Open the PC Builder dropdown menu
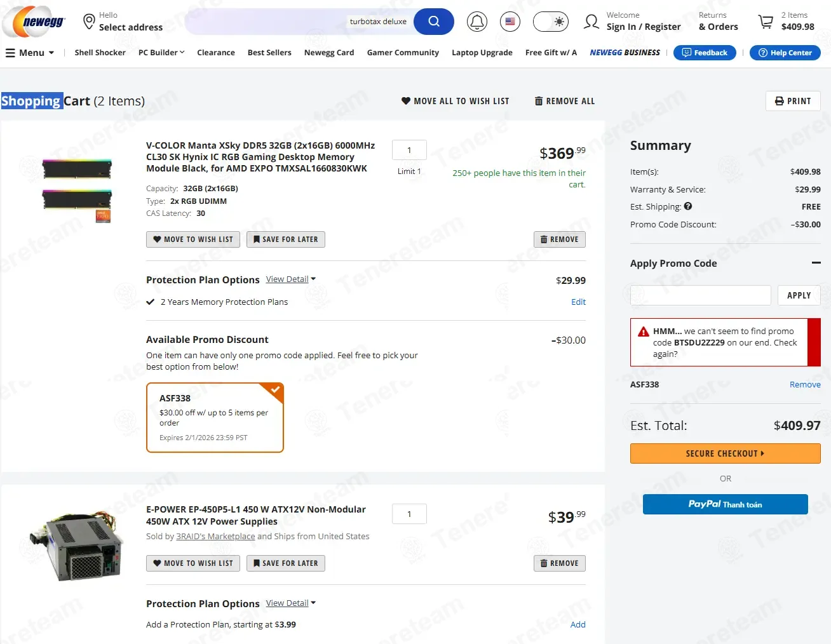 coord(161,53)
